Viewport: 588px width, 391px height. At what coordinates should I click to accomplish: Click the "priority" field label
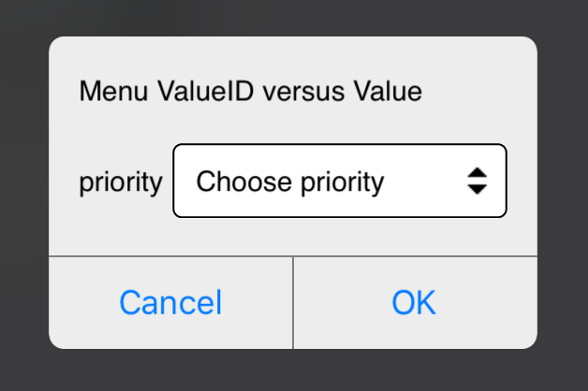(x=121, y=181)
